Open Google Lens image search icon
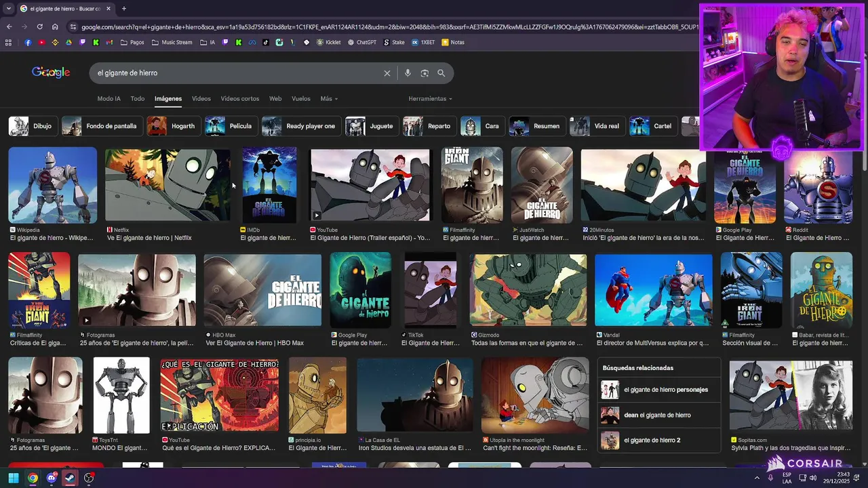 coord(425,73)
